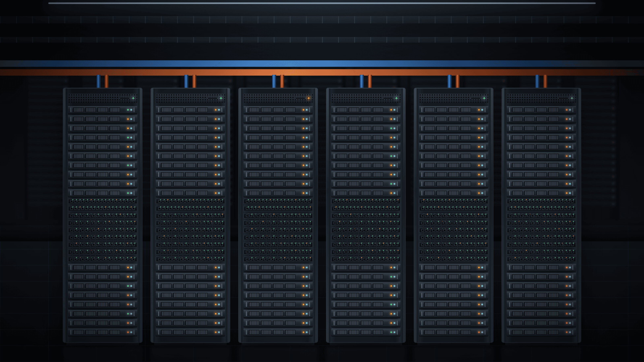Click the vertical orange pipe above the fourth rack
Viewport: 644px width, 362px height.
pos(370,81)
